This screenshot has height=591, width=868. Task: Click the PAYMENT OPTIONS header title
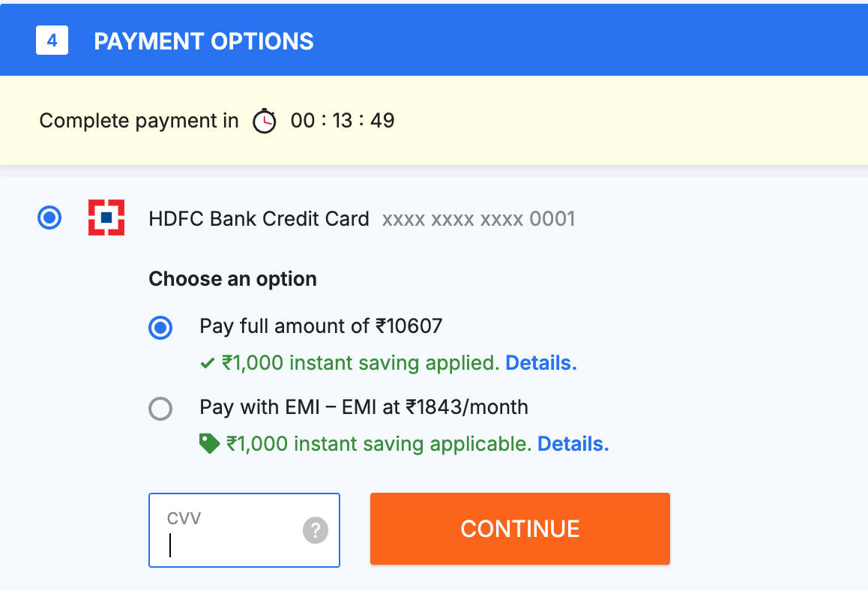pyautogui.click(x=204, y=41)
